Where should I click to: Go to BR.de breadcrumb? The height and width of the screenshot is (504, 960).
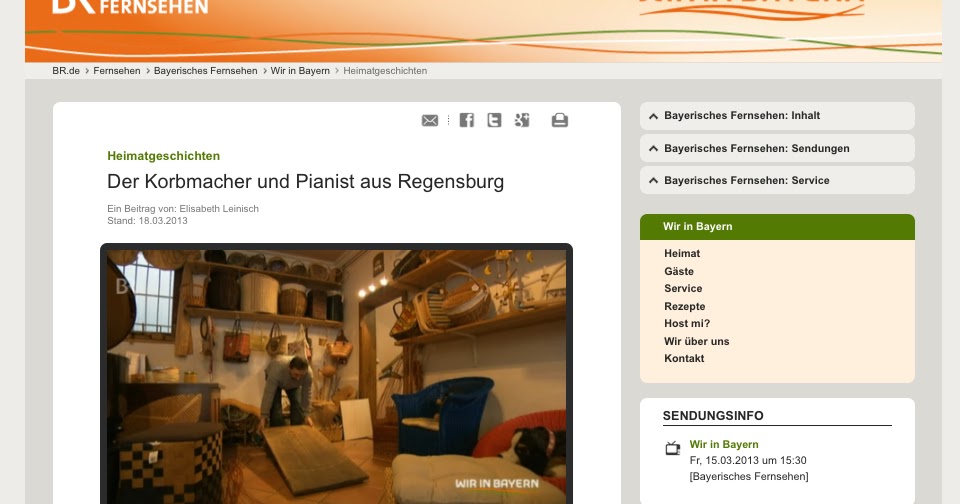(66, 71)
